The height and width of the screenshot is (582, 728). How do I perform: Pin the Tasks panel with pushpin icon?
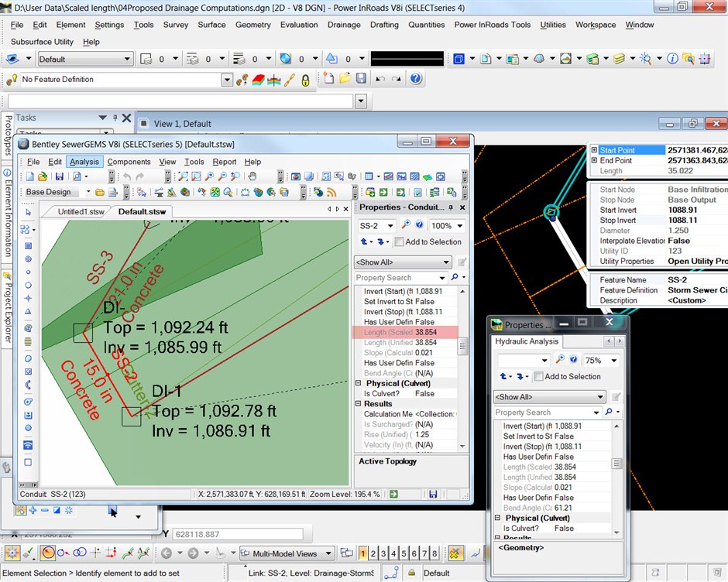[115, 118]
